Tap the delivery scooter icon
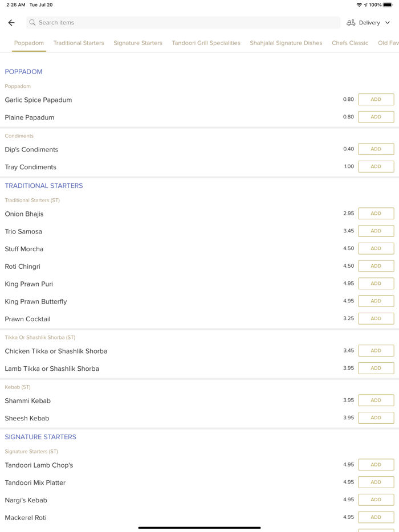Image resolution: width=399 pixels, height=532 pixels. tap(351, 23)
